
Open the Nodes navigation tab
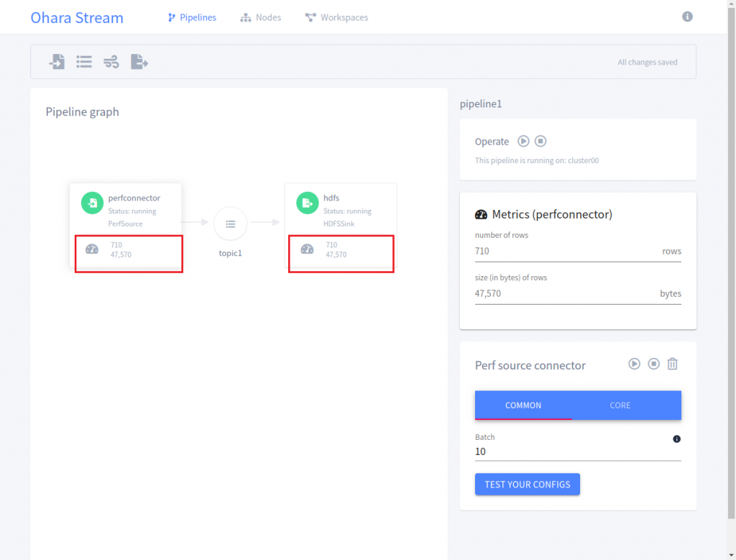point(260,17)
